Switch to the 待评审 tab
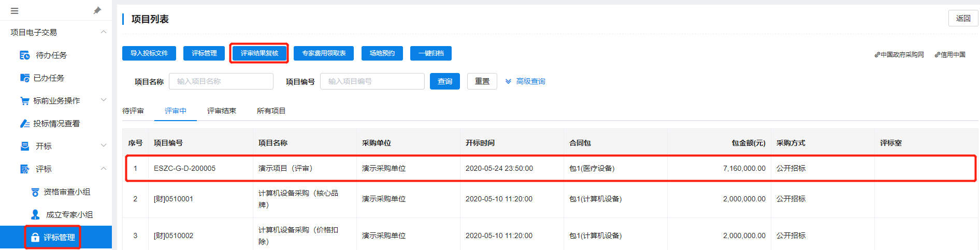980x250 pixels. (x=133, y=111)
